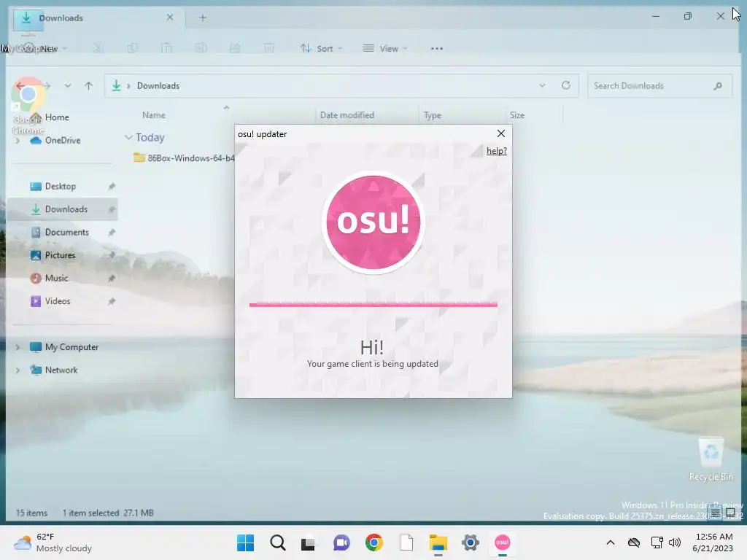747x560 pixels.
Task: Sort by Type column header
Action: click(433, 115)
